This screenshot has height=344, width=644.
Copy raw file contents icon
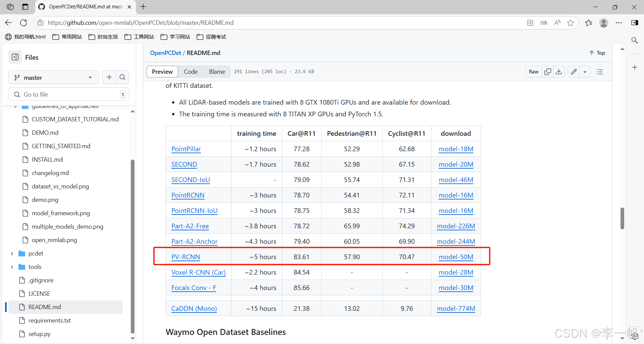pyautogui.click(x=548, y=72)
